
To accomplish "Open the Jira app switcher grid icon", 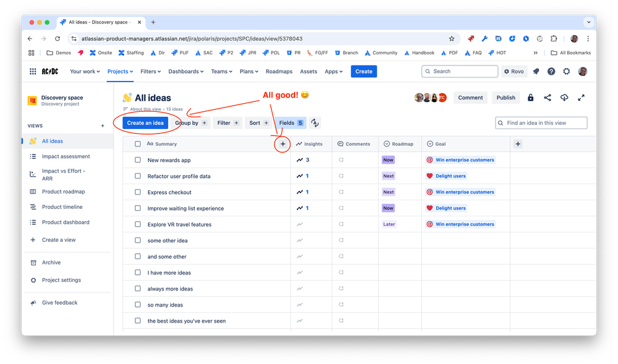I will 33,71.
